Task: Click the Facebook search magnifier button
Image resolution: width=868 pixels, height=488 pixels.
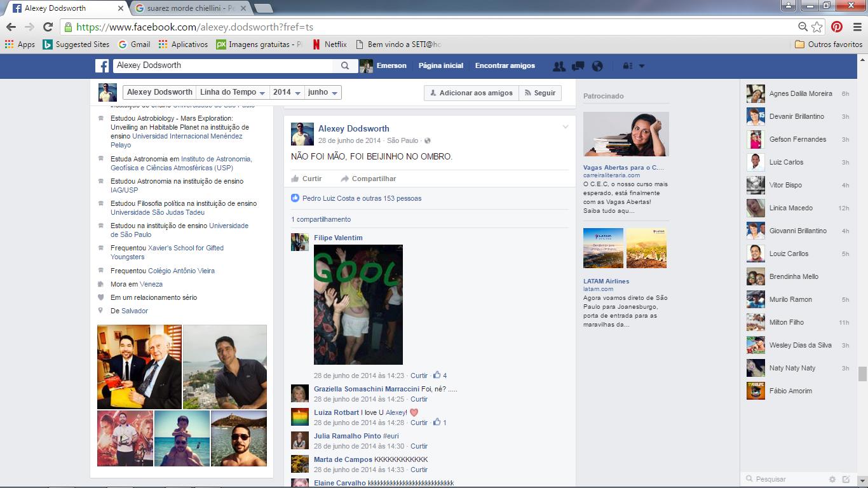Action: [x=345, y=65]
